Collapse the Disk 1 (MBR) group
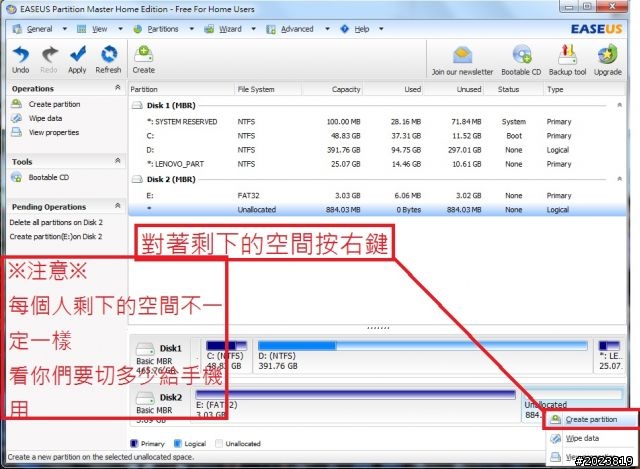The height and width of the screenshot is (469, 640). click(x=619, y=105)
